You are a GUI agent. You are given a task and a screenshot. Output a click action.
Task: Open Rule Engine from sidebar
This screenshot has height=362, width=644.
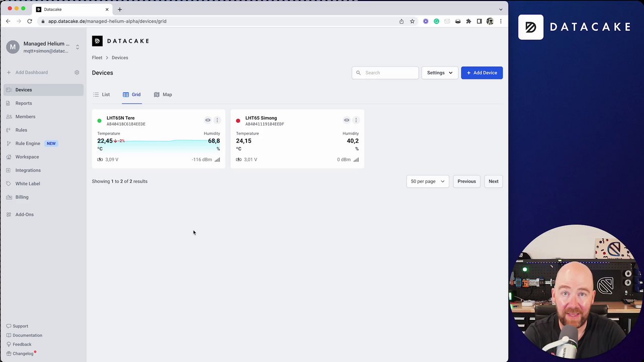28,143
